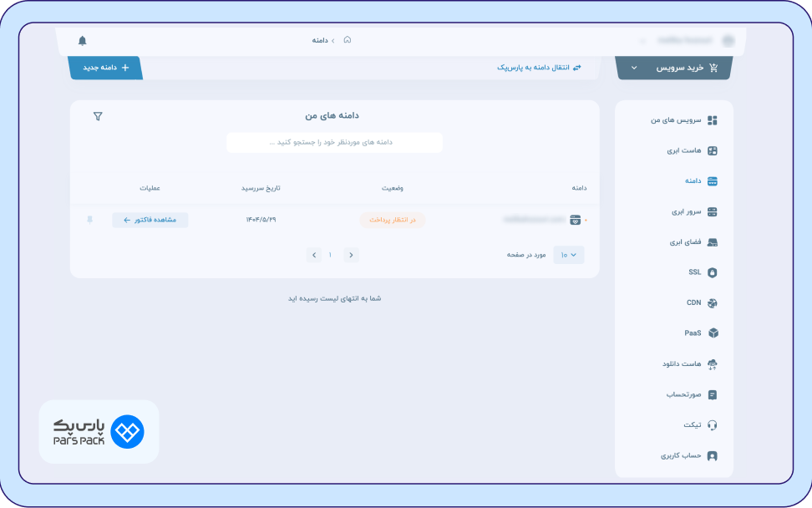Click the در انتظار پرداخت status badge
This screenshot has height=508, width=812.
pos(393,220)
